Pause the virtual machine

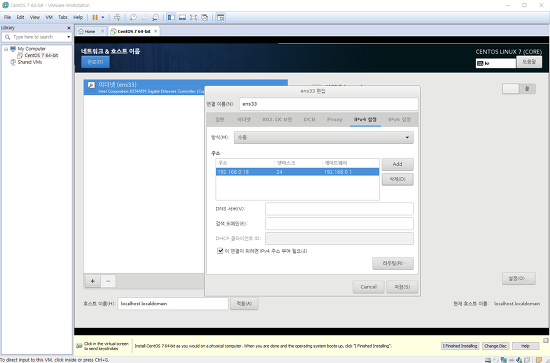click(x=95, y=17)
